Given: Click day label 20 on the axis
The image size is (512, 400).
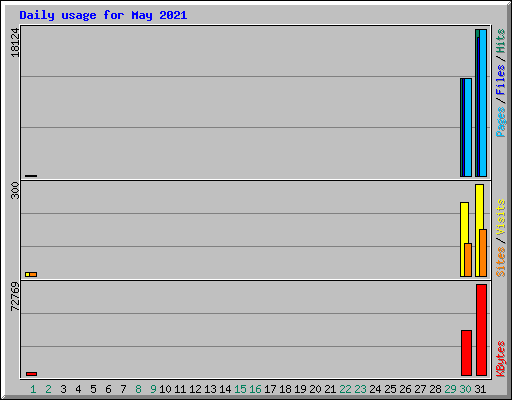Looking at the screenshot, I should (315, 389).
